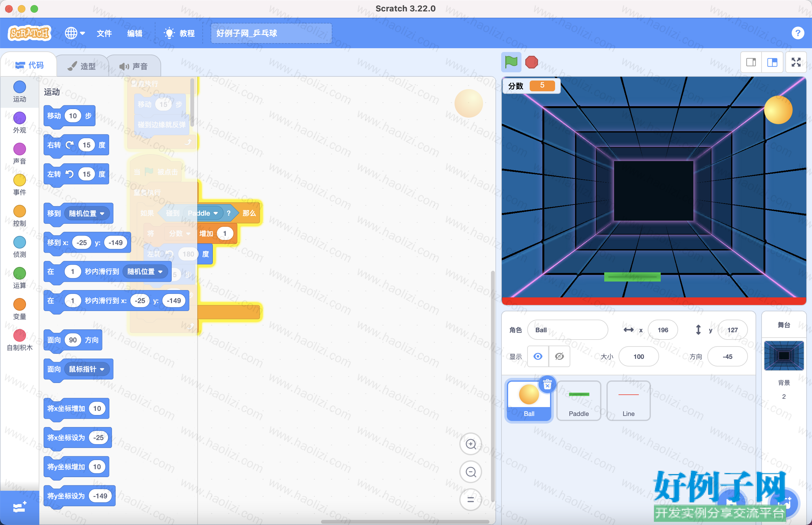Open the Paddle dropdown in 碰到 block
This screenshot has height=525, width=812.
point(203,213)
